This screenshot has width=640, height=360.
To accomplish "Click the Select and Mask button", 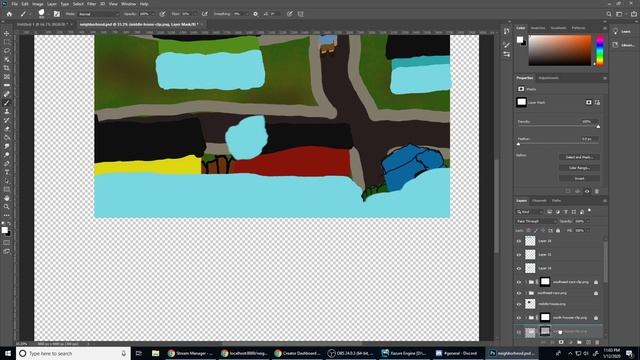I will point(579,157).
